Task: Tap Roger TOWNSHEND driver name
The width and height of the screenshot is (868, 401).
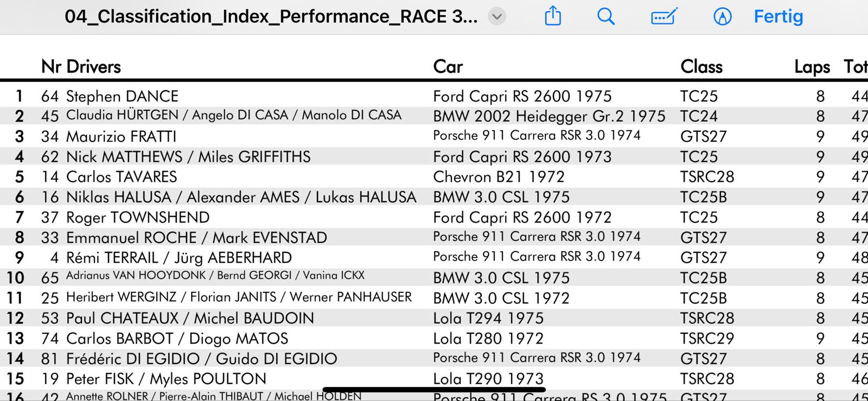Action: (x=138, y=218)
